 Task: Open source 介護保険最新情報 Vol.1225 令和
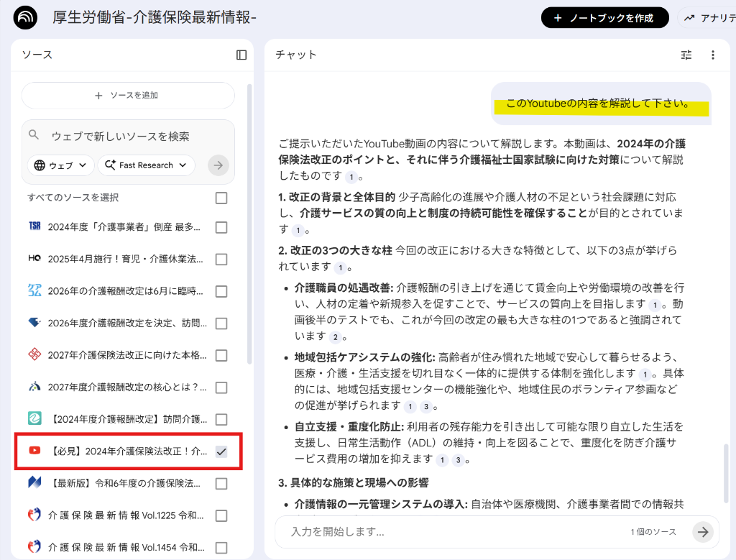coord(126,516)
